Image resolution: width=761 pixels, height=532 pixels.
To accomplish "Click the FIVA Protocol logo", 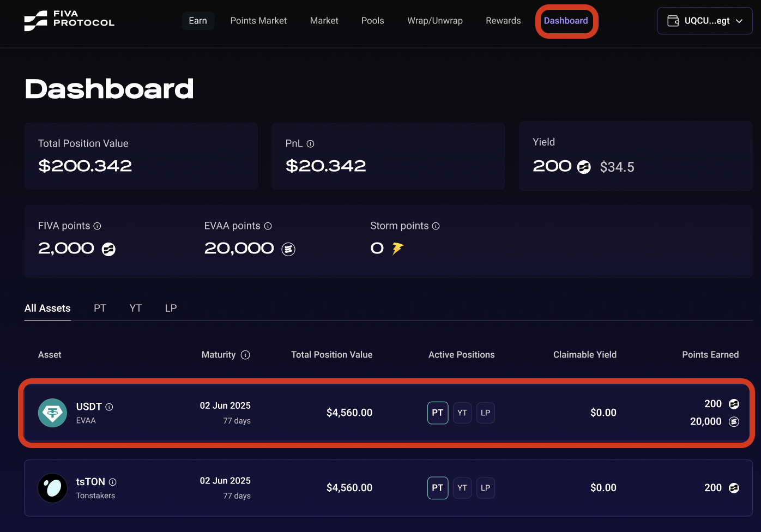I will (x=69, y=21).
